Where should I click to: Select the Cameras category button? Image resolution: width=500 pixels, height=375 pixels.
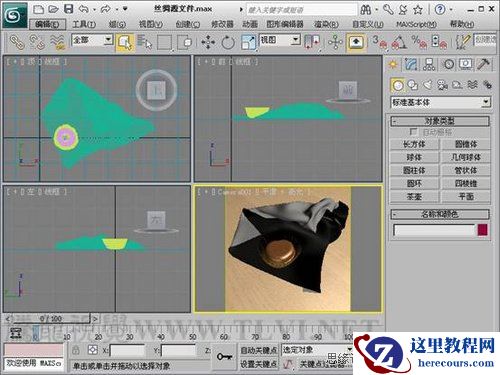(442, 85)
